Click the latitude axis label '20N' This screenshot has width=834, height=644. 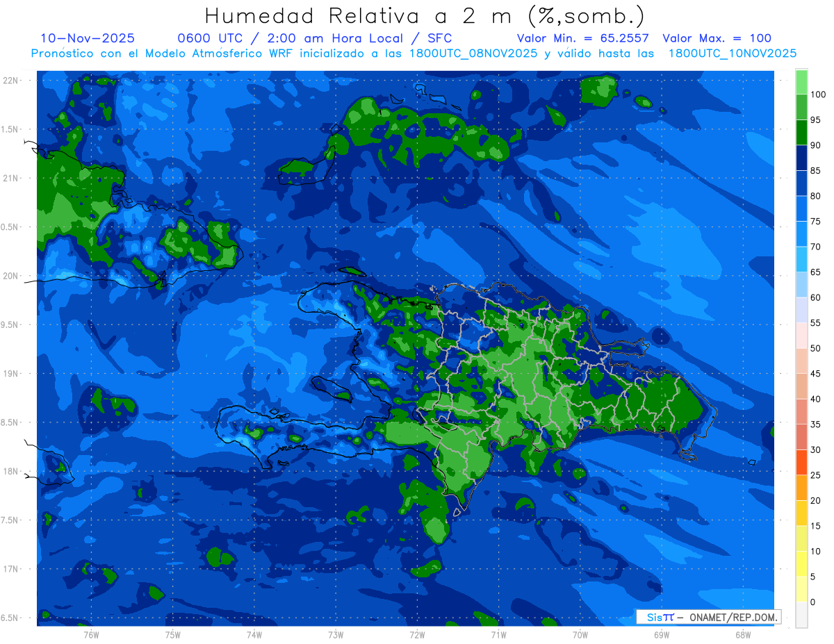pyautogui.click(x=10, y=276)
